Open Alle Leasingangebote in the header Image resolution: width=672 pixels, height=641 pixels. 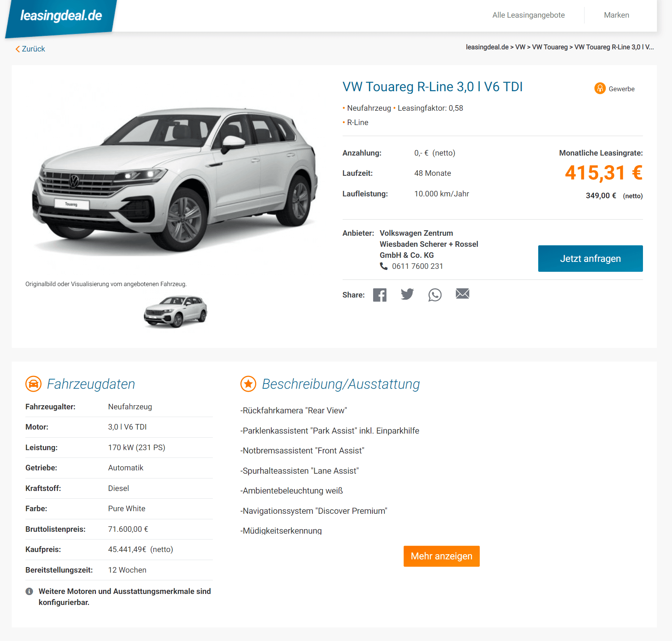[x=528, y=15]
